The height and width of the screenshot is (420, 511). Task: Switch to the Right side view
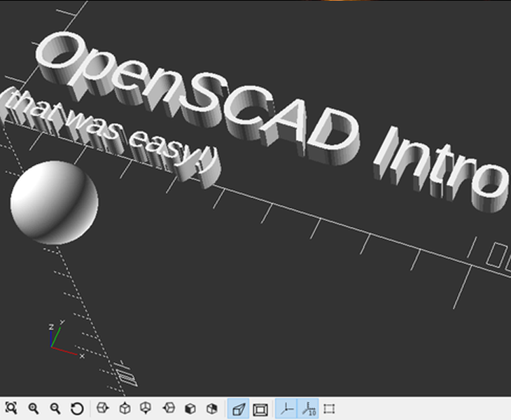(x=103, y=408)
